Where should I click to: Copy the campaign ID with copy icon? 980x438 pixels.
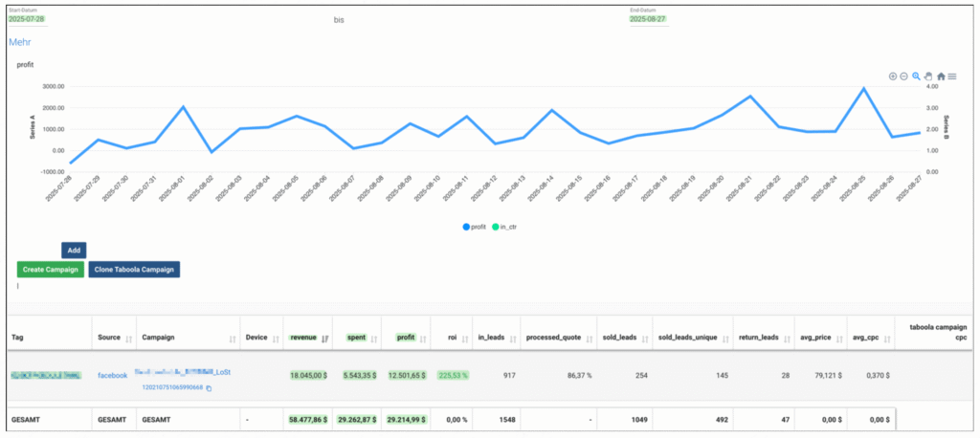tap(209, 387)
